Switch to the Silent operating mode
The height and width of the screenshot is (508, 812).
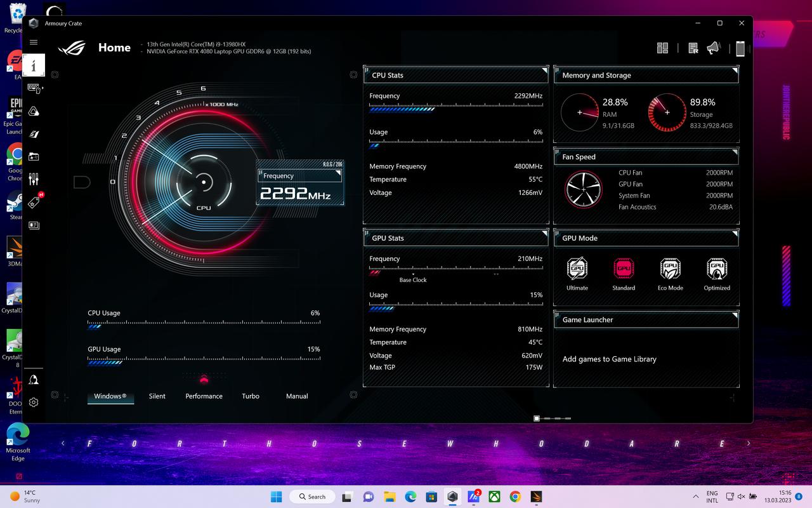[x=157, y=396]
